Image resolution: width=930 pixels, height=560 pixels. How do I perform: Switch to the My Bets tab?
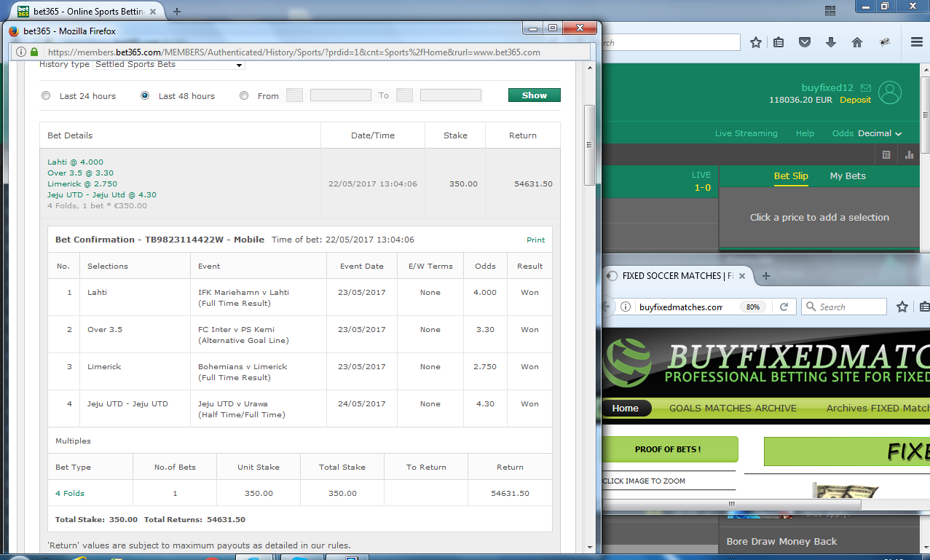848,176
